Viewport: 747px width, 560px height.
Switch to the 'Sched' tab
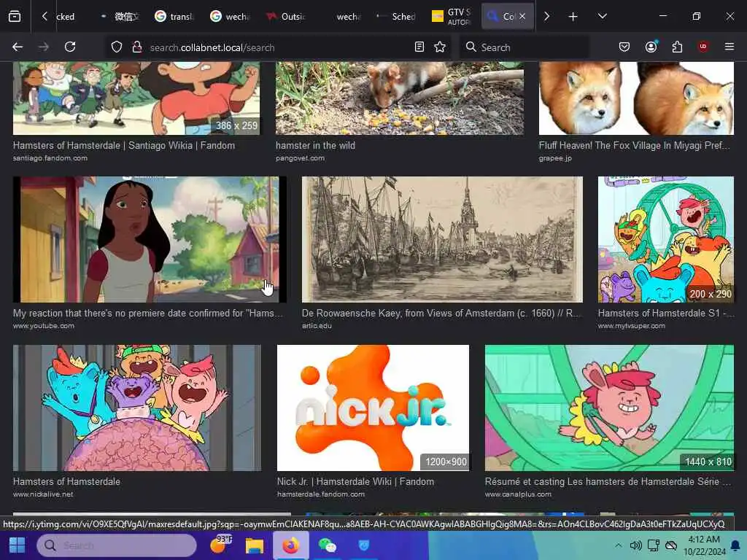click(396, 17)
